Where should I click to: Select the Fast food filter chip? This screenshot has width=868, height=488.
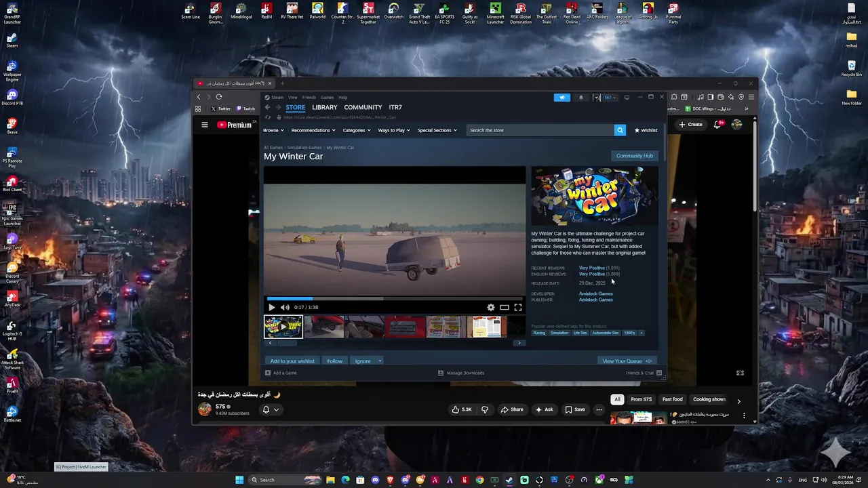(673, 399)
